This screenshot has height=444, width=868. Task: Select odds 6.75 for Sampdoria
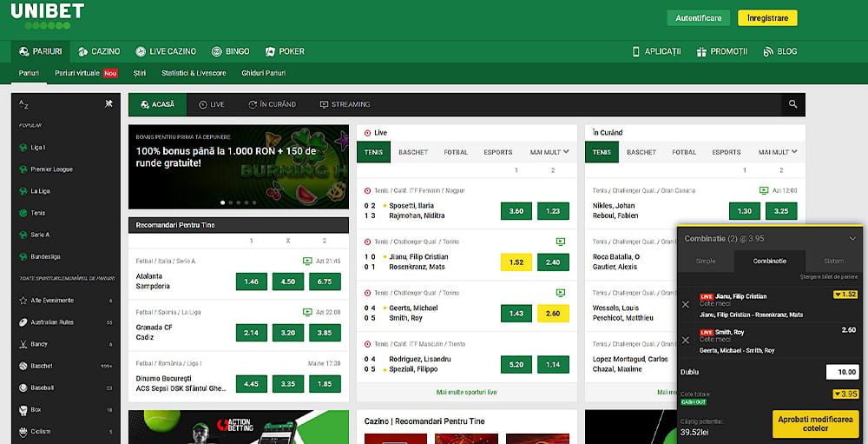pyautogui.click(x=325, y=282)
